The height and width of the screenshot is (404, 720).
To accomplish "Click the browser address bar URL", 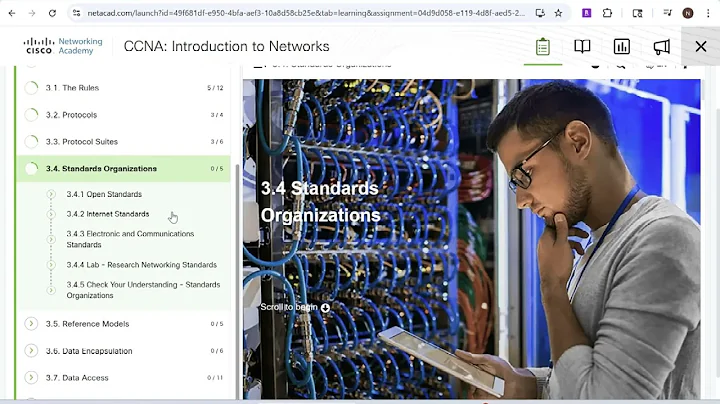I will (x=305, y=13).
